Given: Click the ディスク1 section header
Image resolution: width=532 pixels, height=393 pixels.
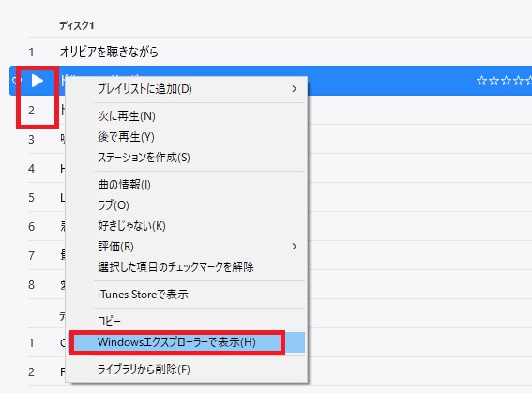Looking at the screenshot, I should (77, 25).
